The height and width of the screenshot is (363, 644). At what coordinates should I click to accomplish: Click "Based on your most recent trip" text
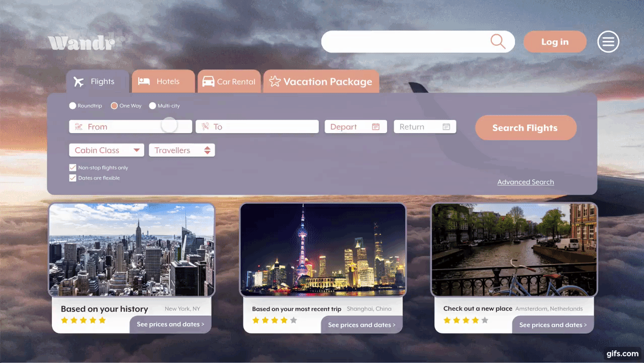[297, 309]
